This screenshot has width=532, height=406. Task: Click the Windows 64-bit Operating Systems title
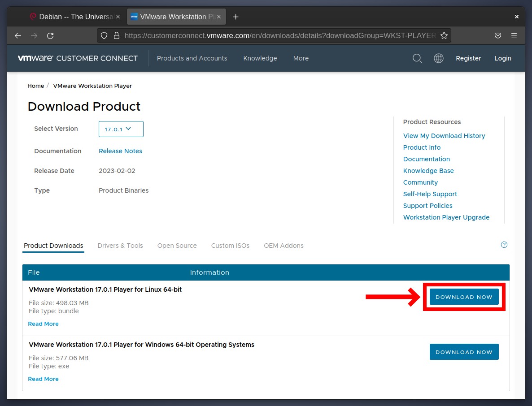point(141,345)
